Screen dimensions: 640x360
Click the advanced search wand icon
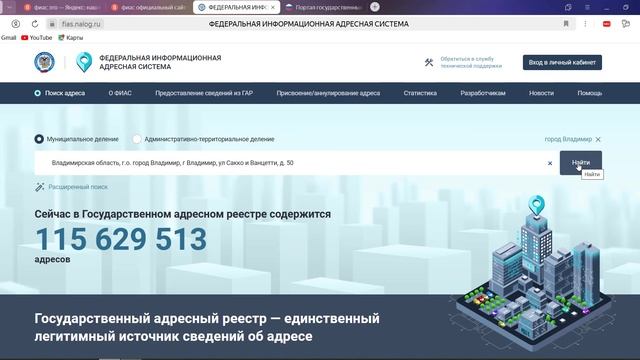[x=40, y=187]
